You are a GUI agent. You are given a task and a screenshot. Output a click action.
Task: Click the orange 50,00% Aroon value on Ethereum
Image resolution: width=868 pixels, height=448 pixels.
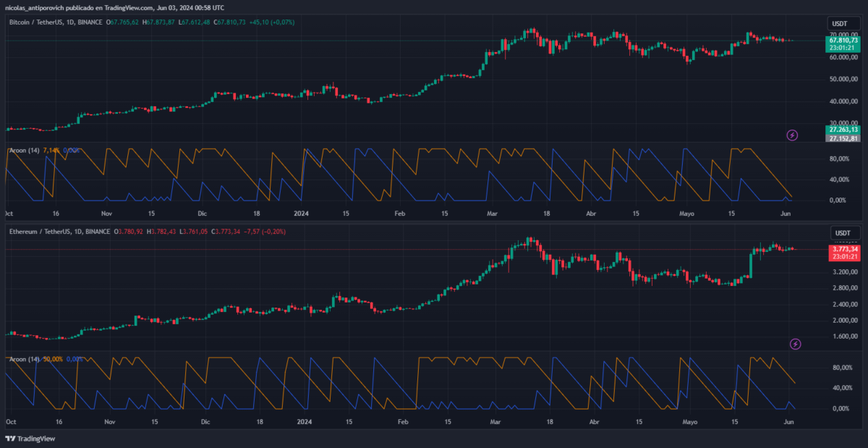tap(54, 359)
